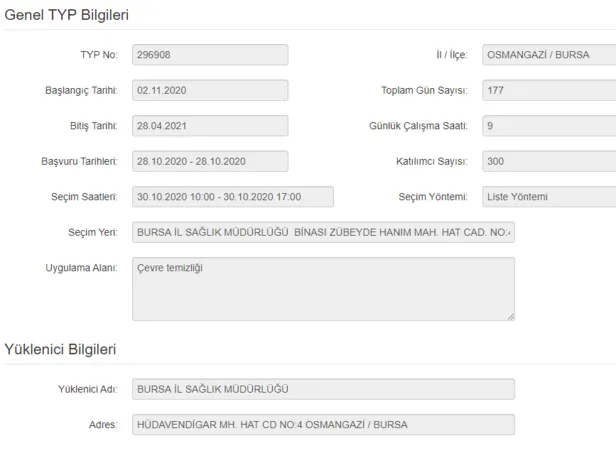Click the "Seçim Yöntemi:" label text
The width and height of the screenshot is (616, 453).
pyautogui.click(x=433, y=197)
